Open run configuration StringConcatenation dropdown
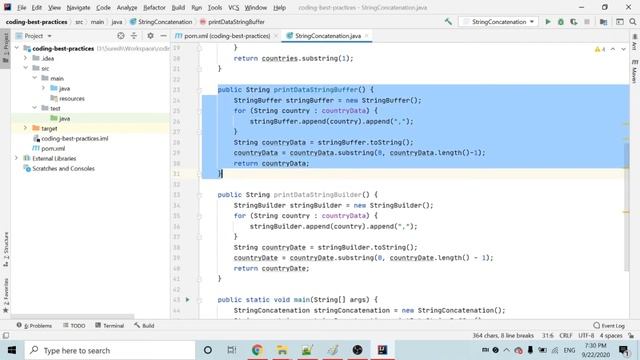This screenshot has width=640, height=360. coord(499,22)
